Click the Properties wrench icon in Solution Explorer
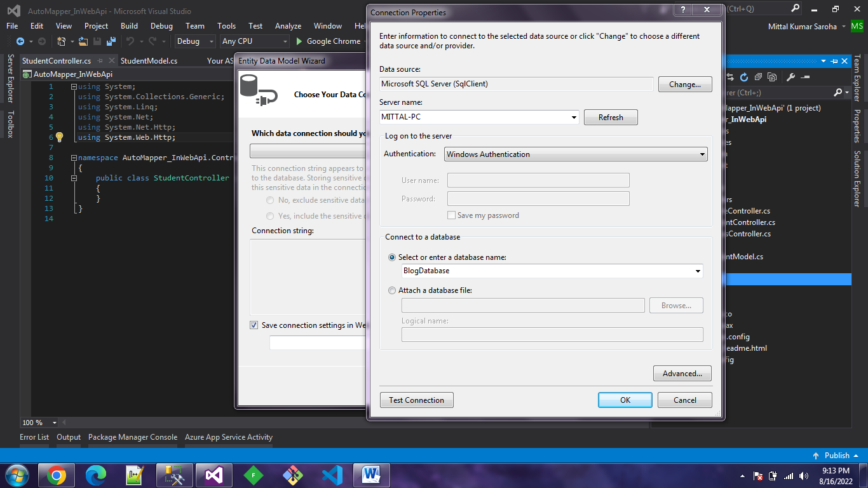Screen dimensions: 868x488 pyautogui.click(x=791, y=77)
